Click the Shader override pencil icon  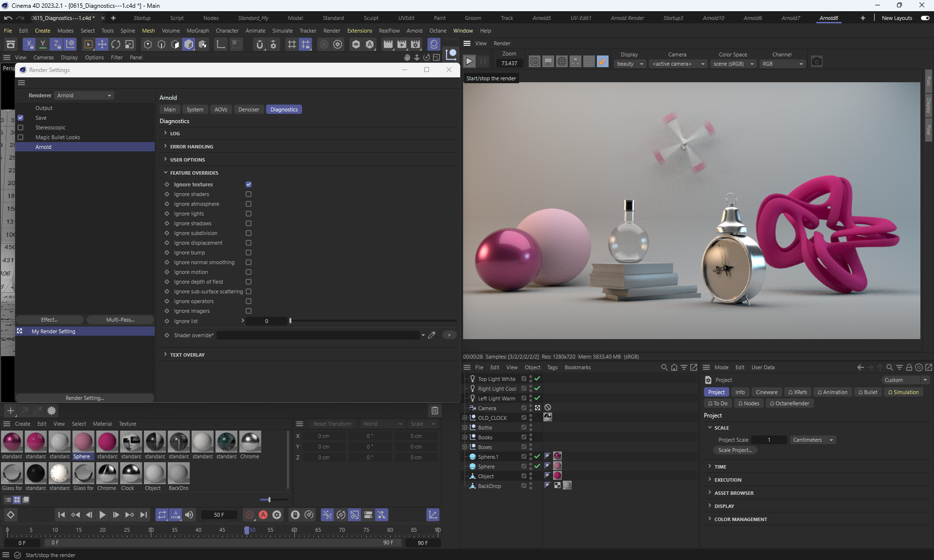click(x=431, y=335)
